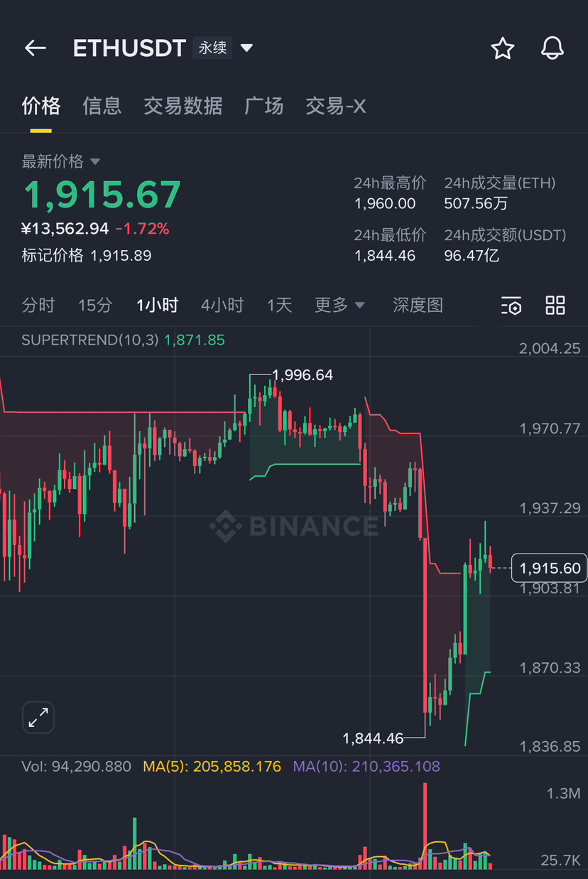
Task: Open the four-square grid layout icon
Action: [555, 306]
